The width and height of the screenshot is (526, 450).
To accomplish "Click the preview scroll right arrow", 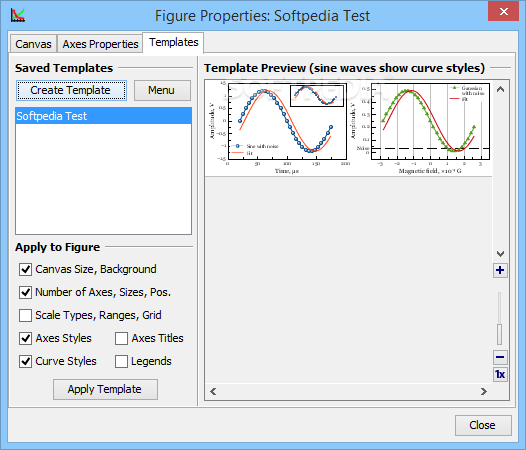I will pyautogui.click(x=483, y=392).
